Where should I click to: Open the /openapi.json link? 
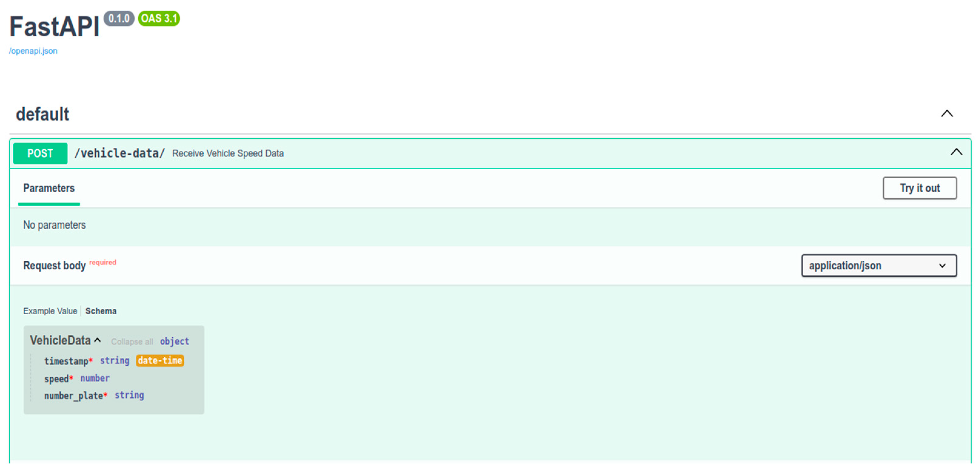pyautogui.click(x=33, y=51)
